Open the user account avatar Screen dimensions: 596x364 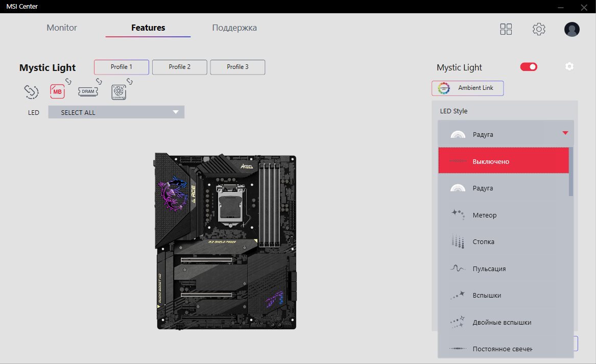(x=571, y=29)
